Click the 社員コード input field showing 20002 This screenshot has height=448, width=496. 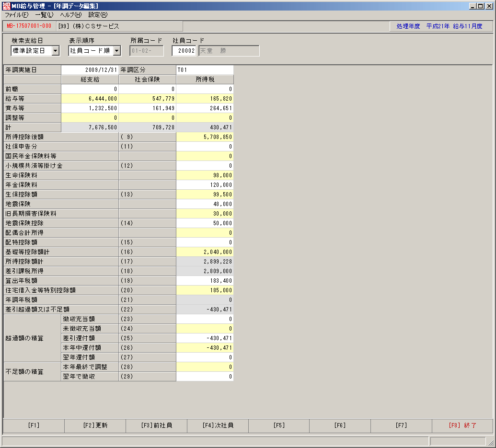pyautogui.click(x=184, y=51)
